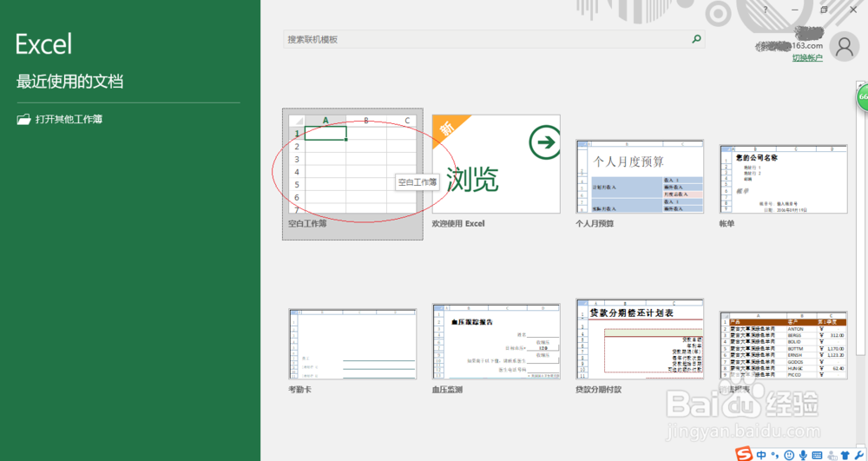Choose the 贷款分期付款 template thumbnail
This screenshot has width=868, height=461.
640,339
